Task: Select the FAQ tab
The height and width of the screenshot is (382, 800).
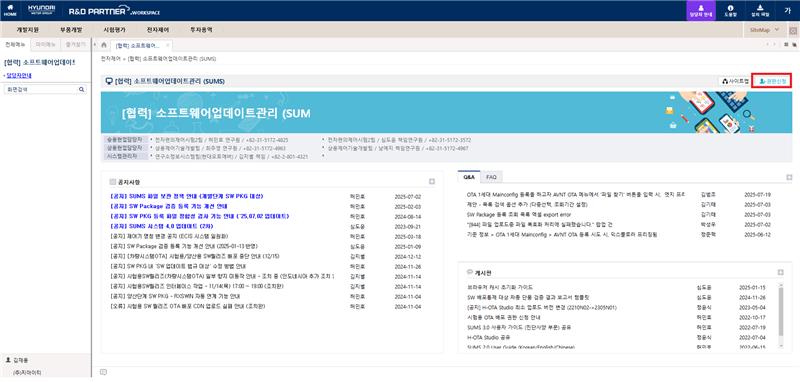Action: (491, 177)
